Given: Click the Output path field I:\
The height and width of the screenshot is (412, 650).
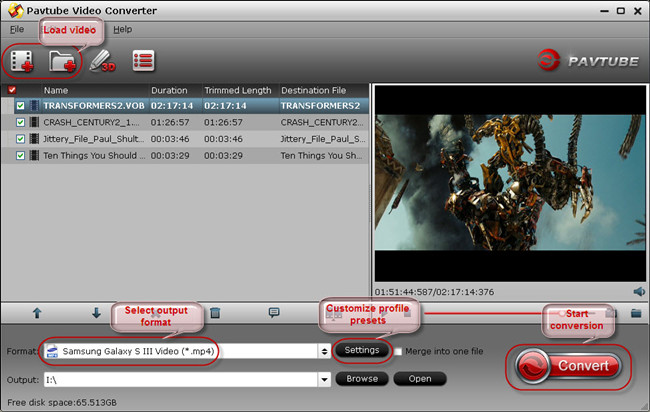Looking at the screenshot, I should (x=181, y=379).
